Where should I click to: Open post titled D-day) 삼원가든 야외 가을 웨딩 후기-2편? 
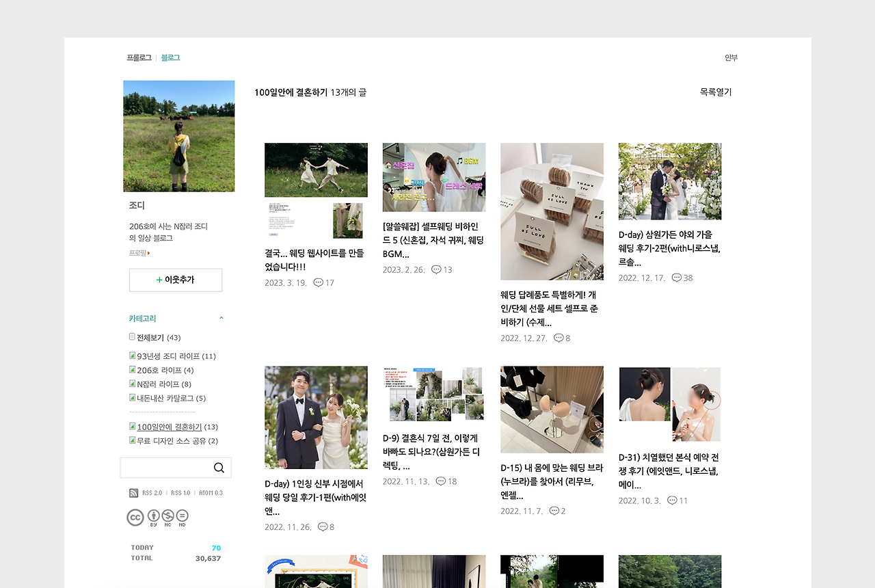670,248
